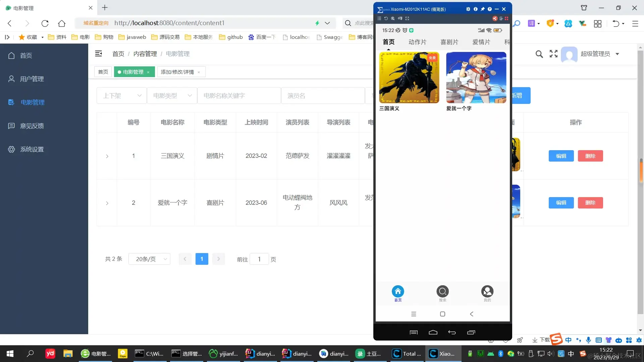Open the 电影类型 dropdown filter
This screenshot has height=362, width=644.
172,96
